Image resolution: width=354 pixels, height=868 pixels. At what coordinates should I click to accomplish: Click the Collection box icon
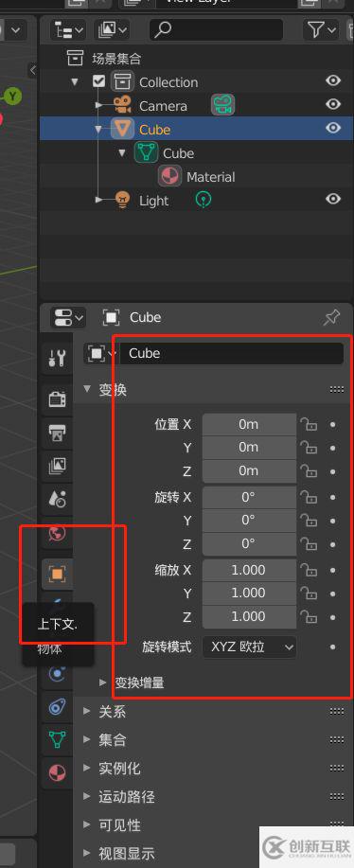click(122, 82)
